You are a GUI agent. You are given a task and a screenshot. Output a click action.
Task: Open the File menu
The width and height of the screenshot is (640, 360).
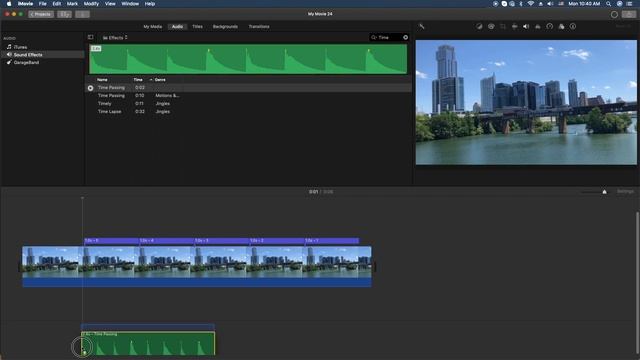[x=42, y=4]
